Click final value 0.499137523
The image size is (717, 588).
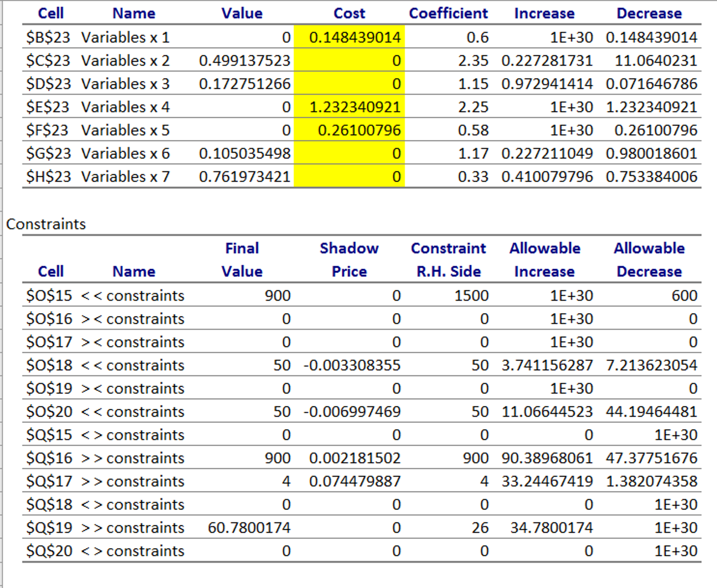point(245,61)
